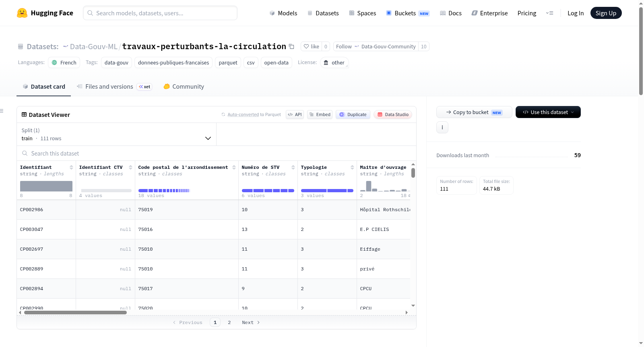Open the API access button
This screenshot has width=644, height=347.
click(295, 114)
